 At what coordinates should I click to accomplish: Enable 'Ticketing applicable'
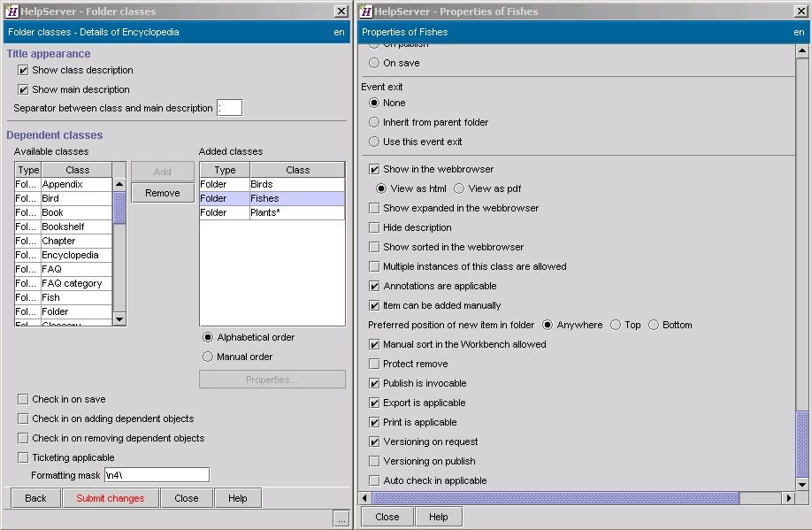[x=22, y=457]
